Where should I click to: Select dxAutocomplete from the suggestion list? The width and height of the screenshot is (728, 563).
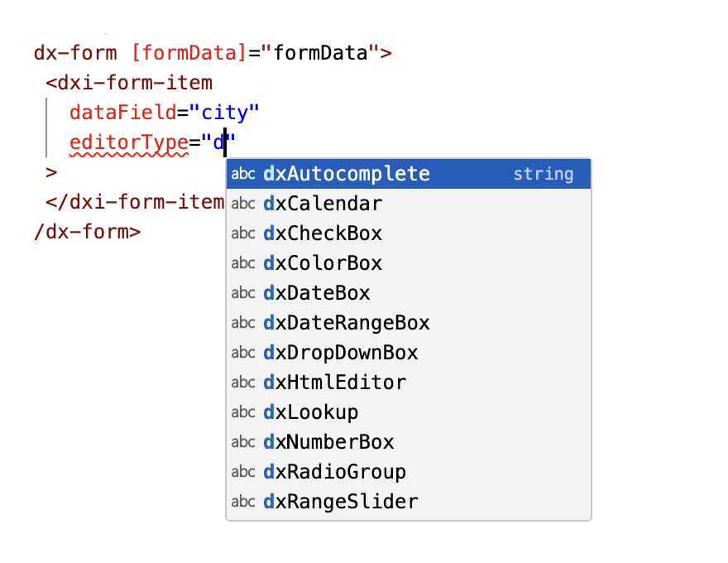click(347, 174)
